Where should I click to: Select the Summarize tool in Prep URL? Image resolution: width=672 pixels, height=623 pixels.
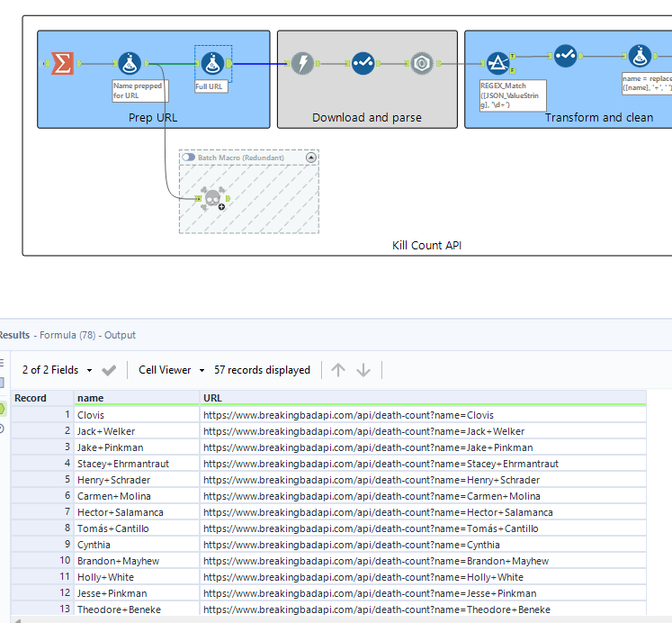pos(61,63)
